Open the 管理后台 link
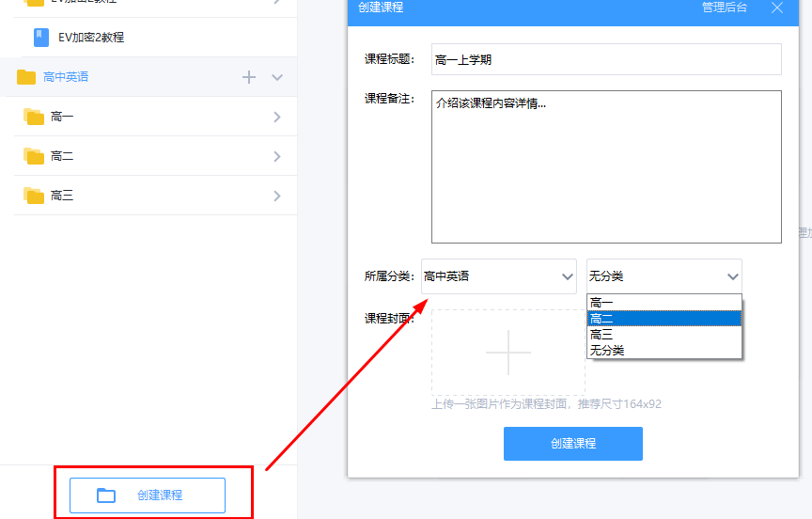This screenshot has width=812, height=519. click(x=725, y=8)
